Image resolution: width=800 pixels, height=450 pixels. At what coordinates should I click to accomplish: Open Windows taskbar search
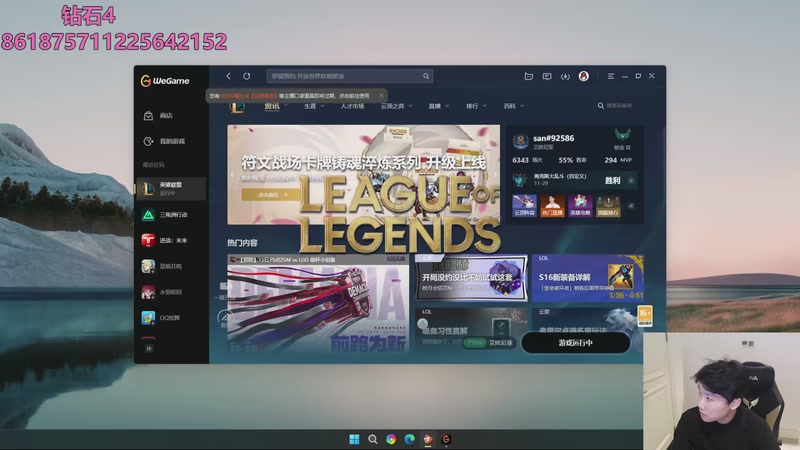[x=372, y=439]
